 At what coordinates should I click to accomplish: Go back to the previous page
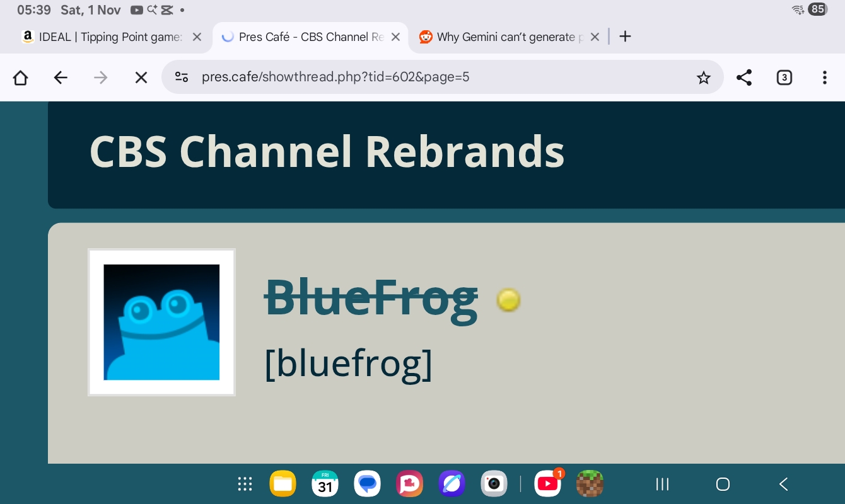pyautogui.click(x=61, y=77)
